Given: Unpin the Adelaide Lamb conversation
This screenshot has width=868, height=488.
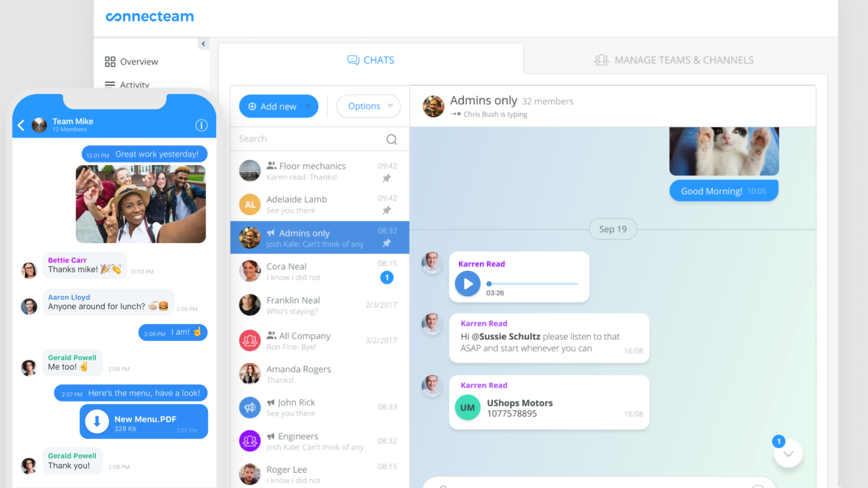Looking at the screenshot, I should 387,210.
